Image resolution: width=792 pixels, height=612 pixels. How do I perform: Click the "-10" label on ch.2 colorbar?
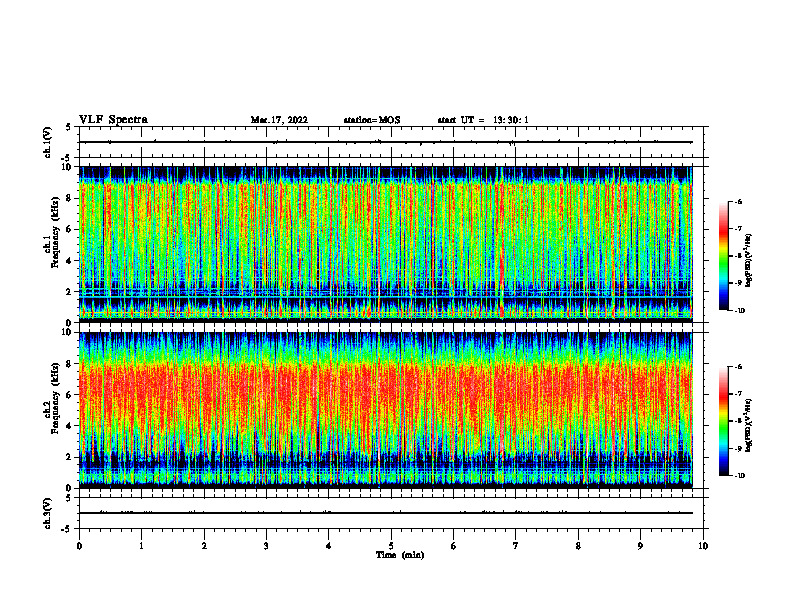(739, 476)
